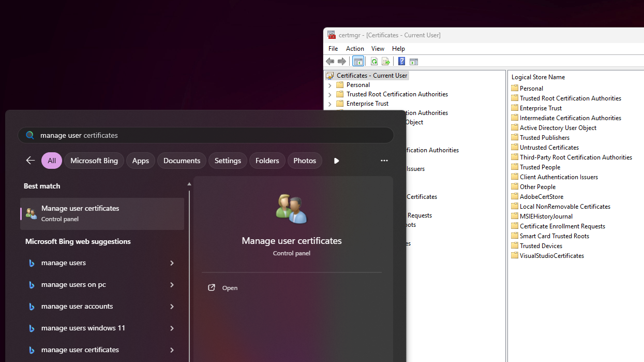Click in the 'manage user certificates' search field
Viewport: 644px width, 362px height.
(206, 135)
